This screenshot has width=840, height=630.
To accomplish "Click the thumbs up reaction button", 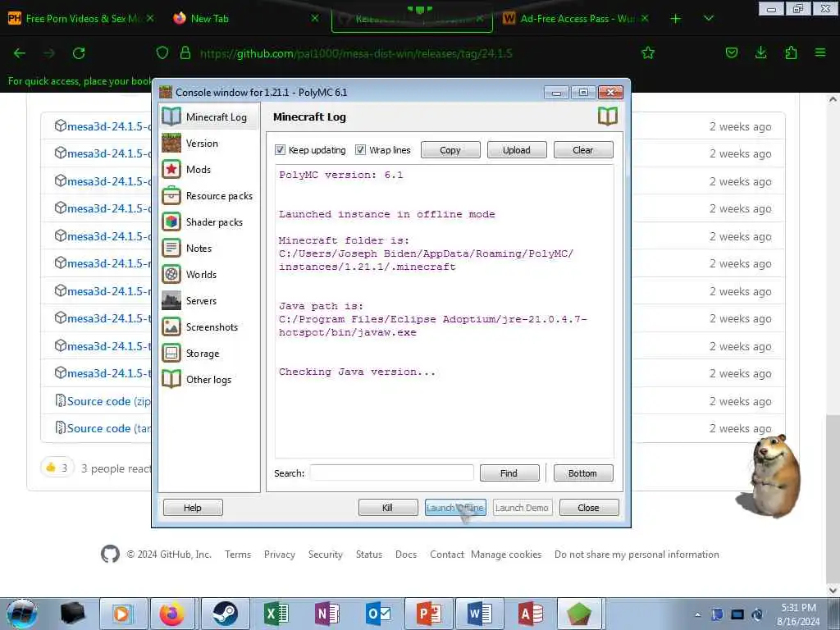I will click(57, 468).
